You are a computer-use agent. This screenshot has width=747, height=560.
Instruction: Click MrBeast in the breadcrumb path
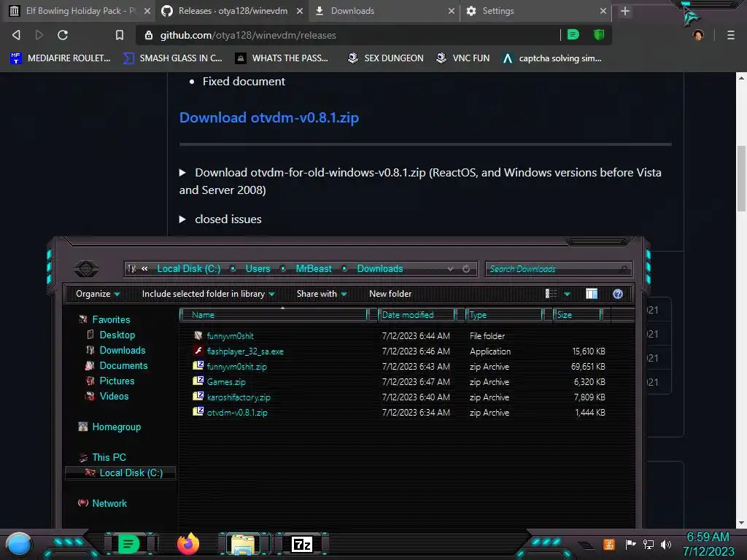click(x=314, y=268)
